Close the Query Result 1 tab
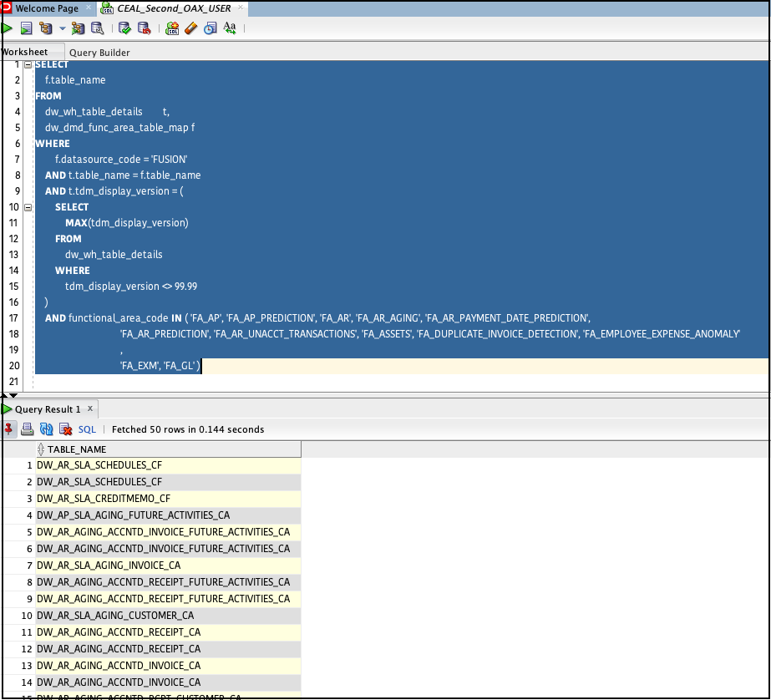 click(90, 410)
